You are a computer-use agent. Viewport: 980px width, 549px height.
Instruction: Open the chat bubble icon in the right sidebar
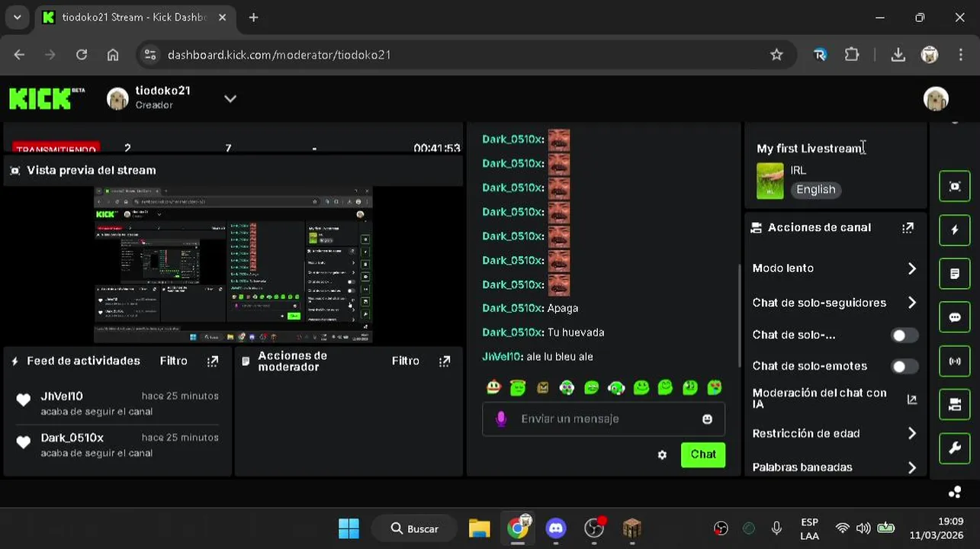(955, 317)
